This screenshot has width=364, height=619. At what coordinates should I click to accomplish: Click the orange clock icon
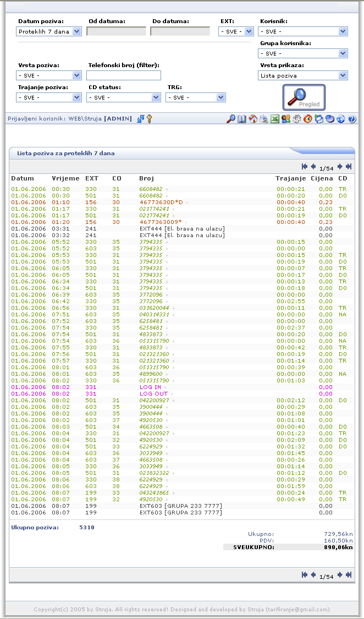[308, 118]
